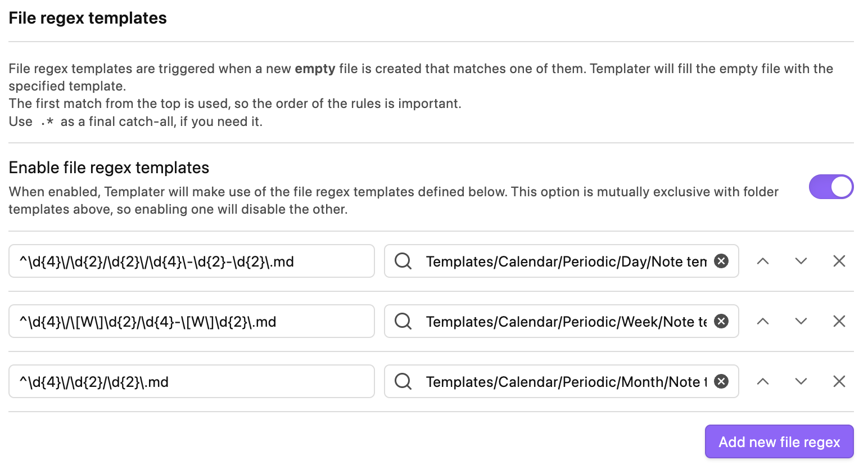Move the Week template rule down

tap(801, 321)
